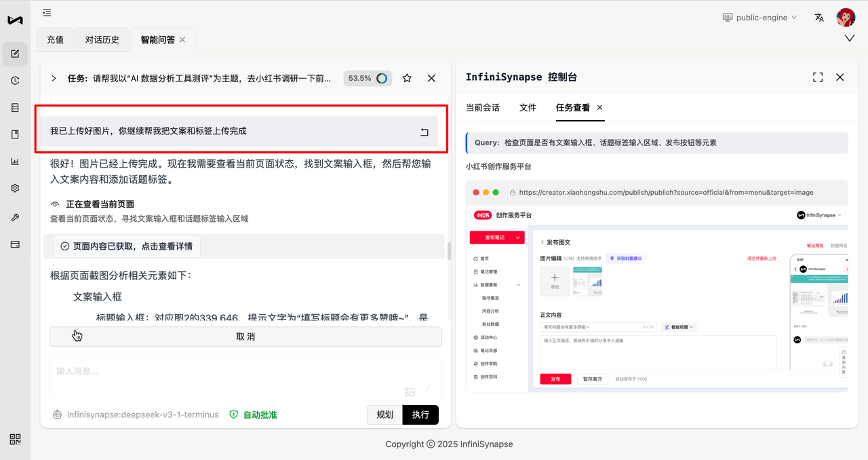Open the deepseek-v3-1-terminus model selector
The height and width of the screenshot is (460, 868).
click(x=136, y=415)
